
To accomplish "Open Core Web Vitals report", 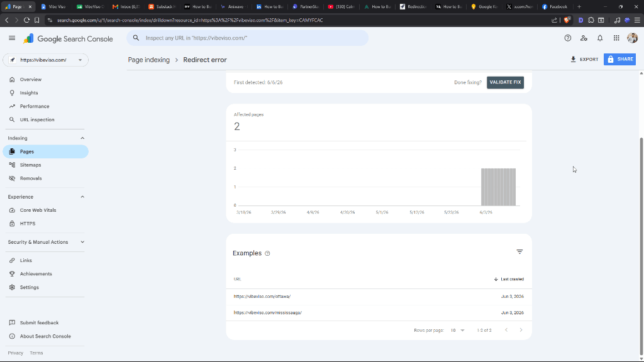I will (45, 210).
